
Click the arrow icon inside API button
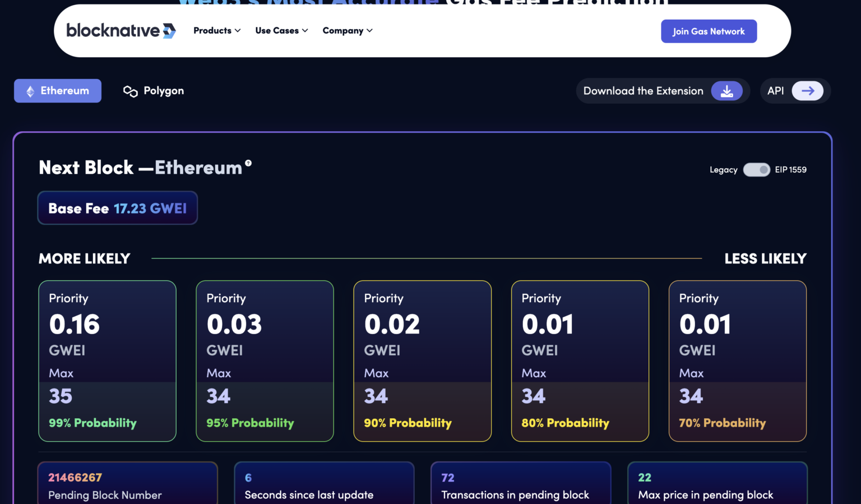[807, 90]
